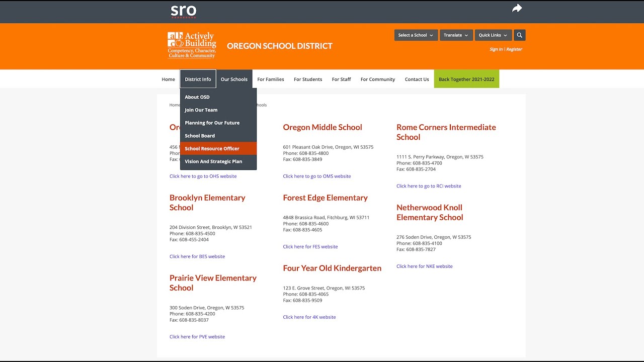Click Brooklyn Elementary School heading
Screen dimensions: 644x362
pyautogui.click(x=207, y=203)
